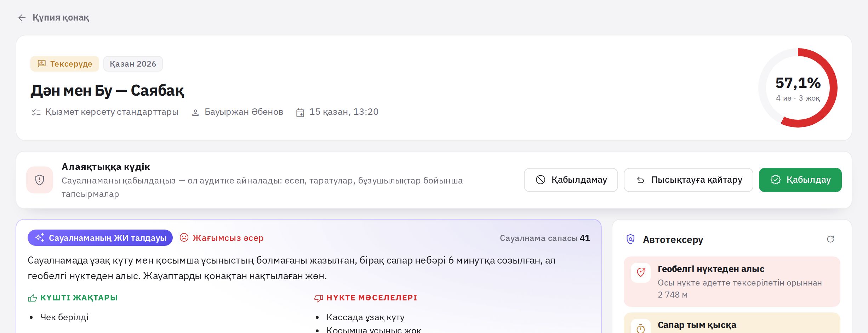Click the timer icon in Сапар тым қысқа card

pos(641,328)
